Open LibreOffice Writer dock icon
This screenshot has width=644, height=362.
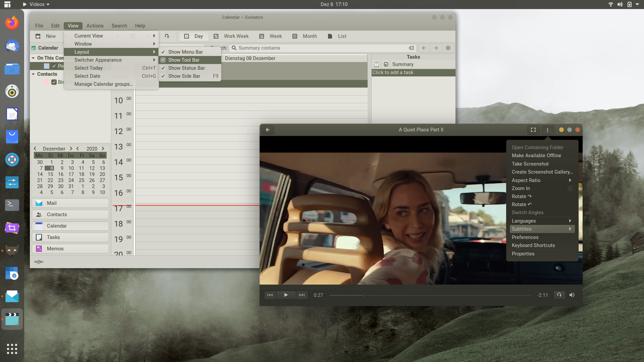coord(12,114)
